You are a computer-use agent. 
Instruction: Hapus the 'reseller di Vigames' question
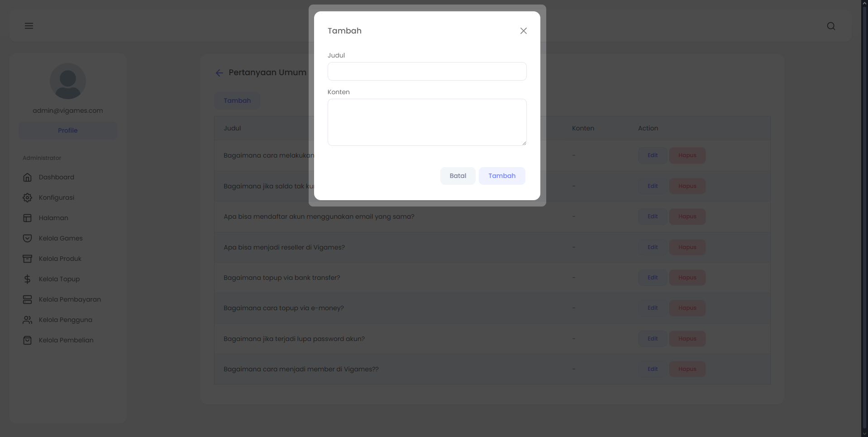pos(687,247)
